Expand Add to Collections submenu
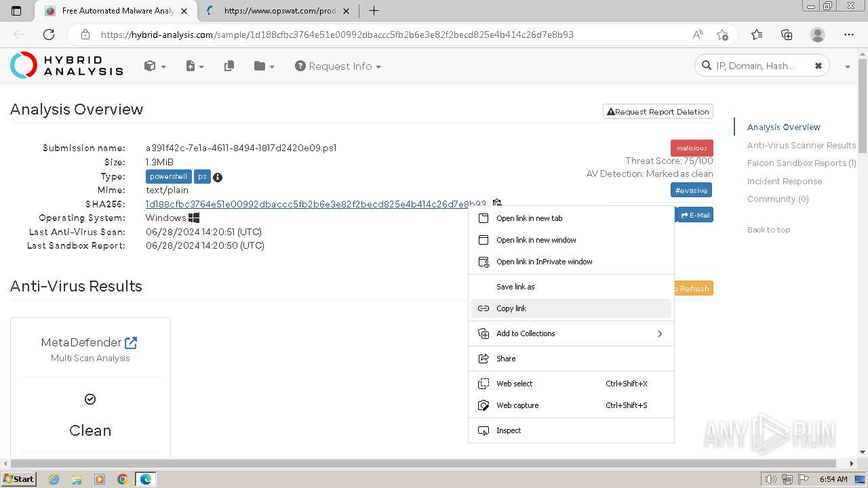This screenshot has height=488, width=868. click(571, 333)
